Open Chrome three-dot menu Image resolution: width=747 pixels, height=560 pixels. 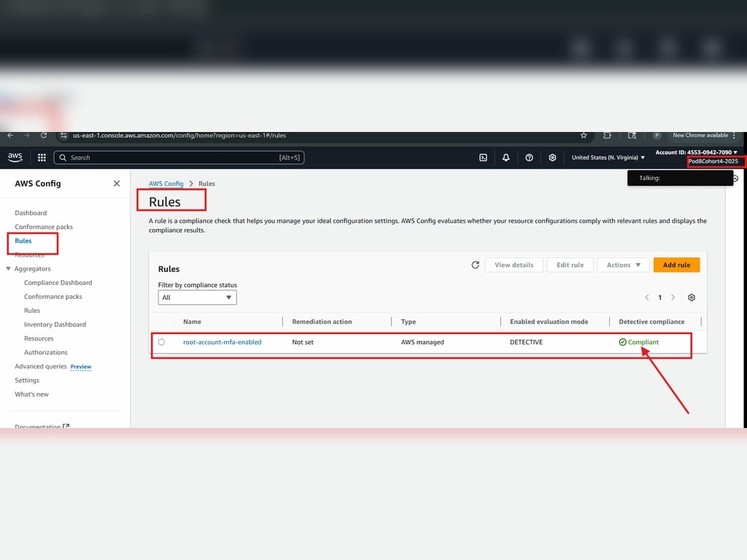pos(734,135)
